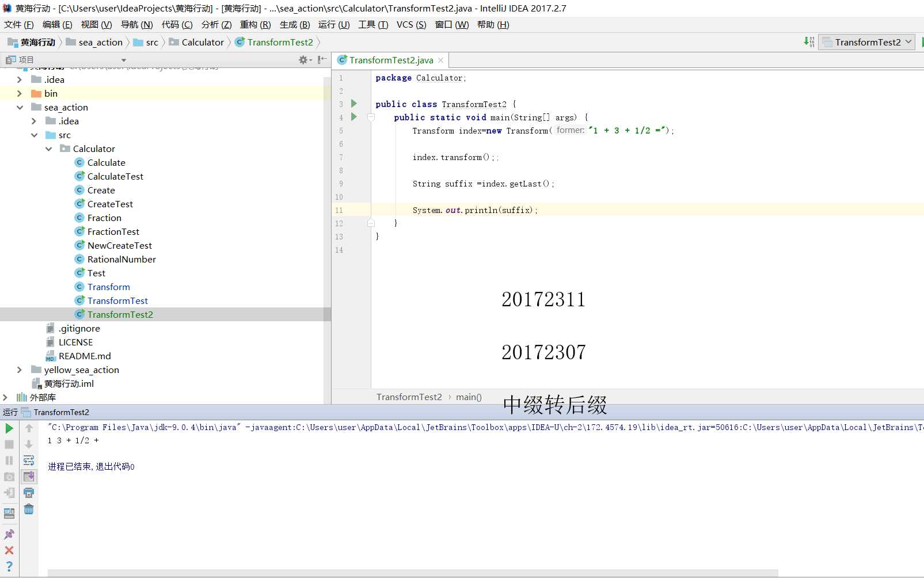This screenshot has height=578, width=924.
Task: Open the VCS (S) menu
Action: pos(411,25)
